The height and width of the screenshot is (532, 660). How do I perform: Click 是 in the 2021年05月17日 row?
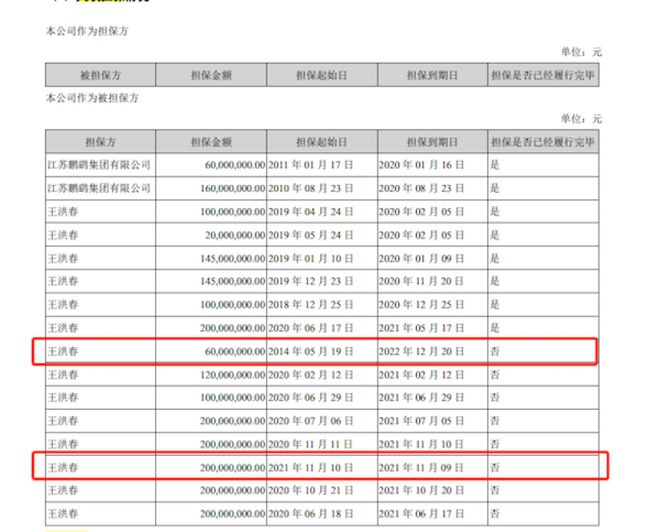[495, 328]
